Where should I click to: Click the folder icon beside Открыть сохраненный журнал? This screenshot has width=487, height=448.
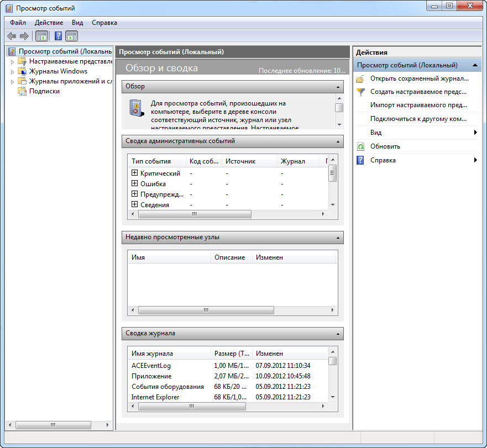pyautogui.click(x=360, y=78)
